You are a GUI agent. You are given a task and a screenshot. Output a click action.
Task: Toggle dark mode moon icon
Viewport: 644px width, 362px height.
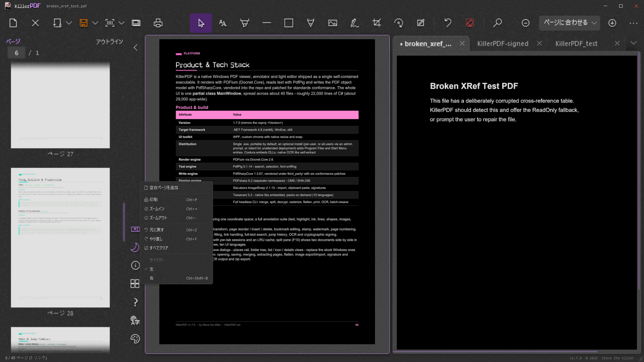tap(135, 247)
